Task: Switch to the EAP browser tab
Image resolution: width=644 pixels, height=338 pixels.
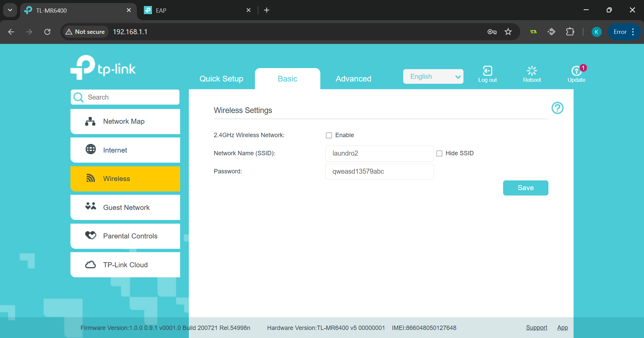Action: pos(197,10)
